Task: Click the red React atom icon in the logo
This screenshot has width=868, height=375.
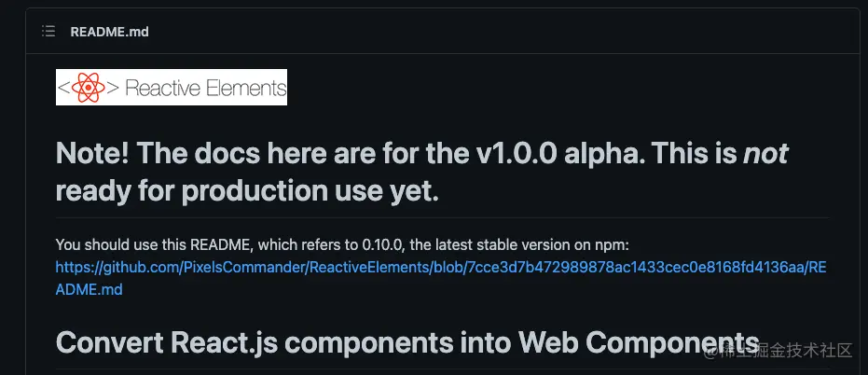Action: 88,88
